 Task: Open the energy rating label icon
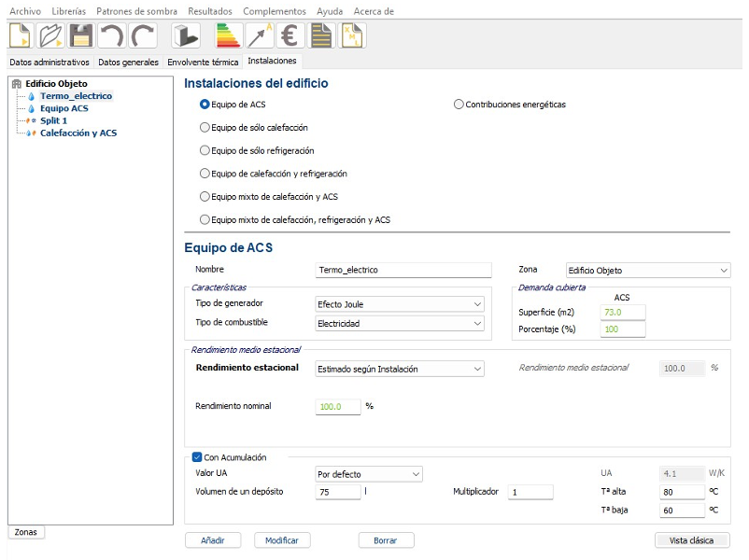pos(229,35)
